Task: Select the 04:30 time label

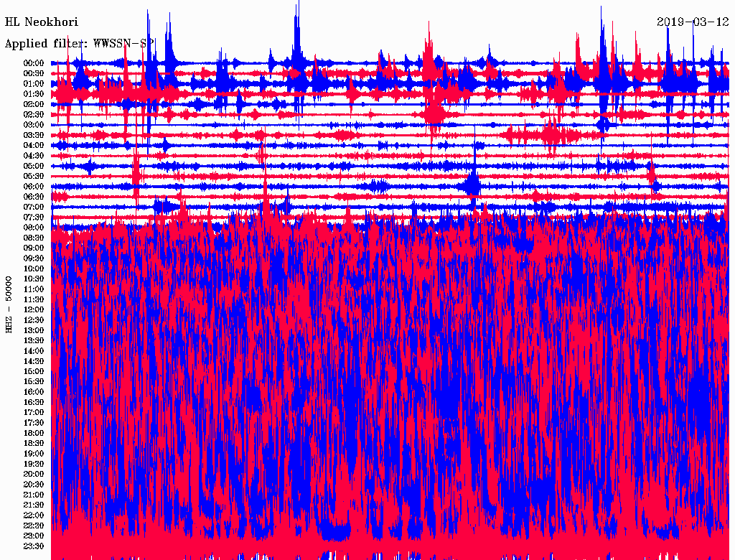Action: (x=34, y=156)
